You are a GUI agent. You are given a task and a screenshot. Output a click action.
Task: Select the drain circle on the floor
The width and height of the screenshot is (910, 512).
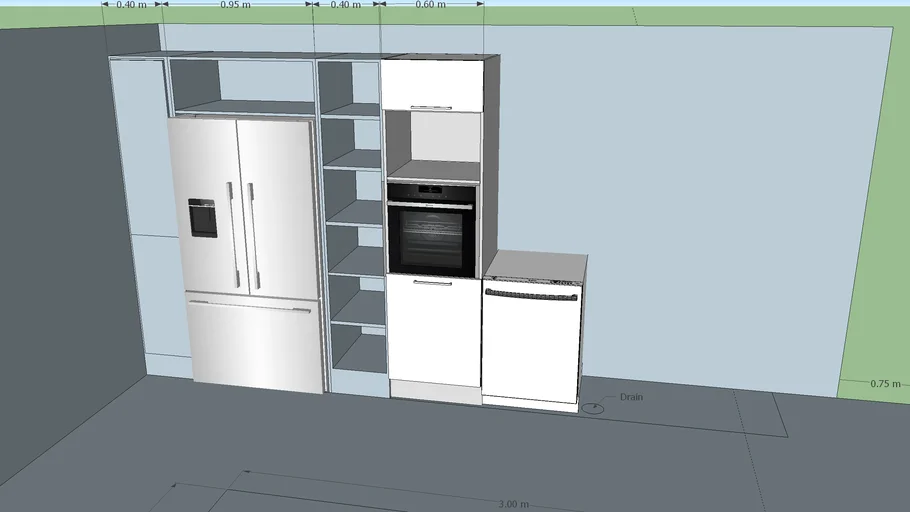[x=593, y=408]
